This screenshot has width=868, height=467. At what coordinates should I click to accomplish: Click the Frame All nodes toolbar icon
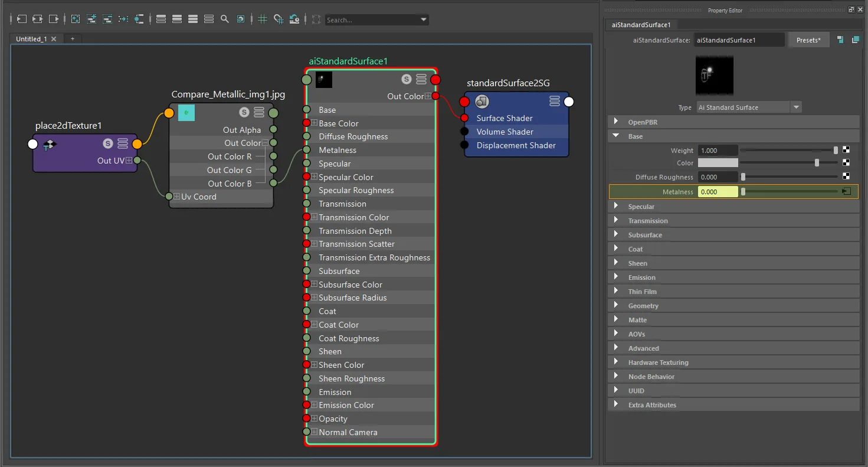click(x=76, y=19)
